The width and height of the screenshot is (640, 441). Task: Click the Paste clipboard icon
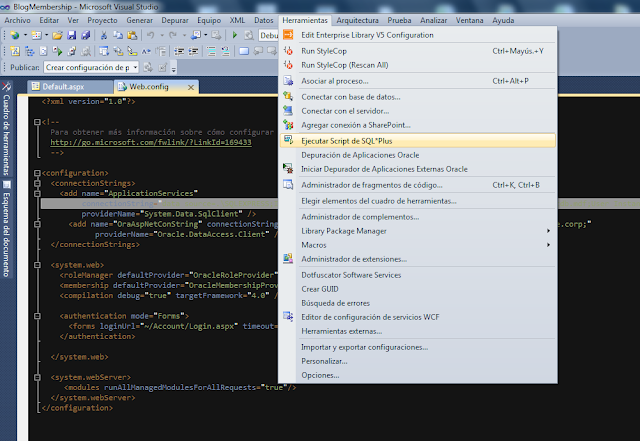(x=132, y=36)
